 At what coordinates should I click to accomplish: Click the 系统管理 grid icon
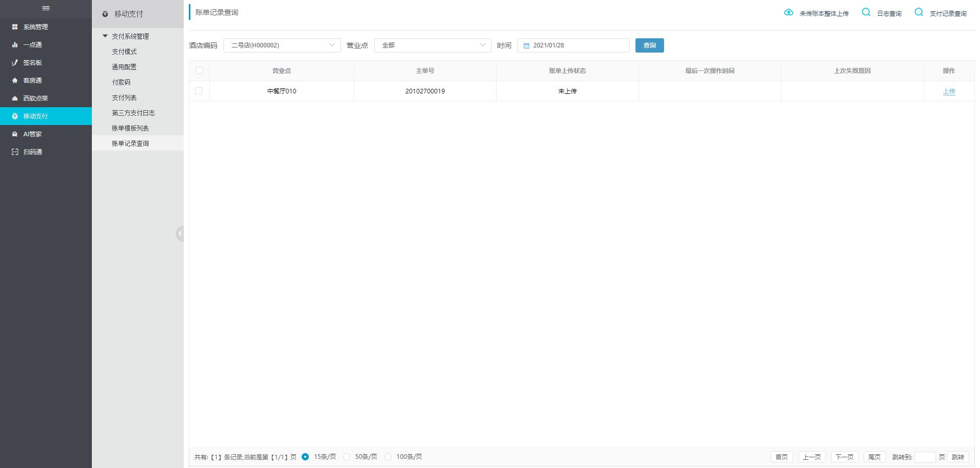tap(15, 27)
